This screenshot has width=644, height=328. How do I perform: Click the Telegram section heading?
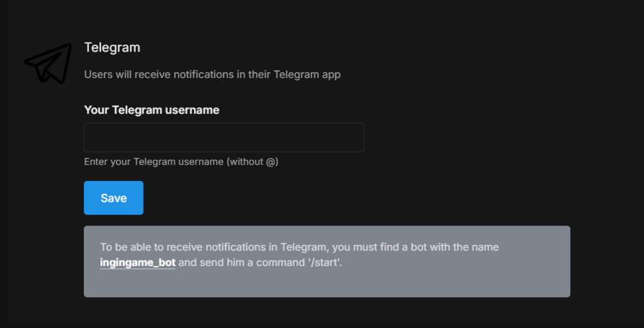112,47
